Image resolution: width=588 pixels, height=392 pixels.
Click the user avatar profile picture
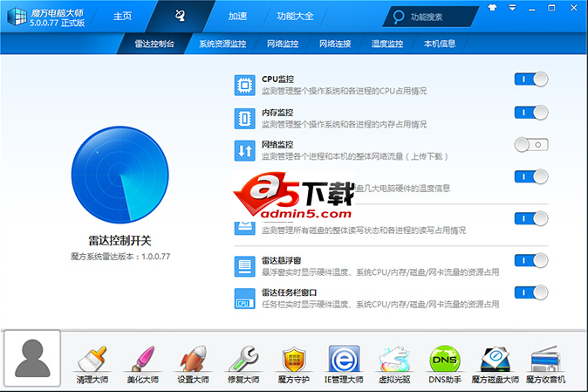[x=32, y=358]
